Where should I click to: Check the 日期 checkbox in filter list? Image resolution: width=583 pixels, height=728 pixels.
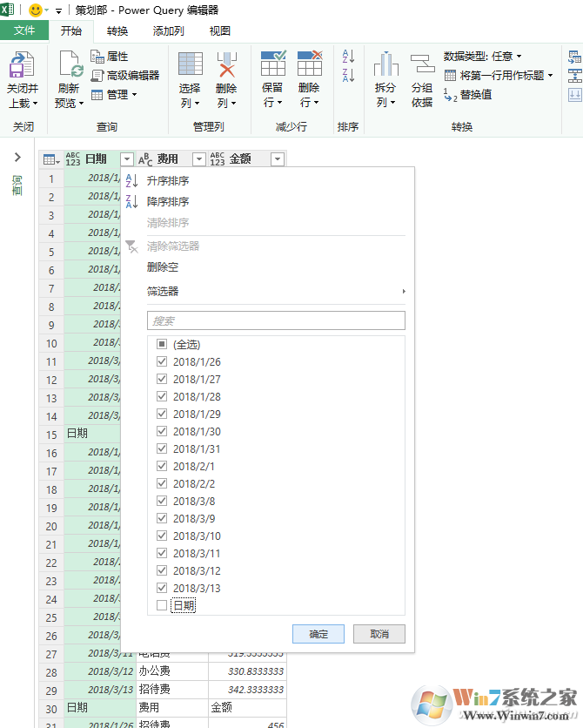(x=161, y=605)
